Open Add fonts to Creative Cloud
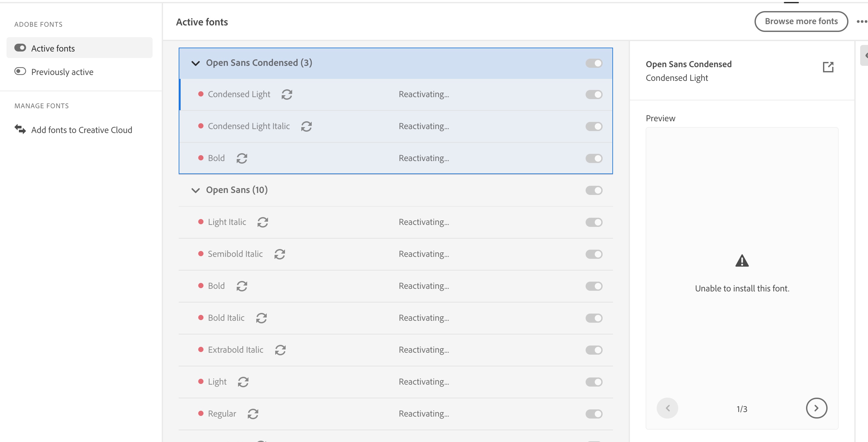 (82, 130)
